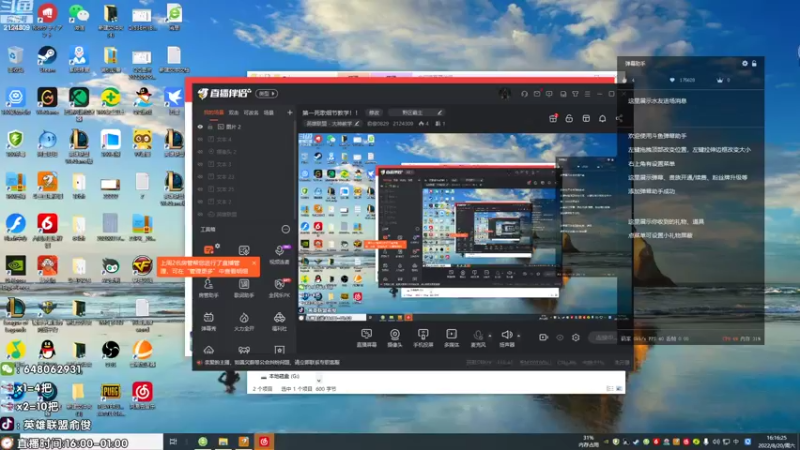Open the hamburger menu in title bar

[x=588, y=94]
